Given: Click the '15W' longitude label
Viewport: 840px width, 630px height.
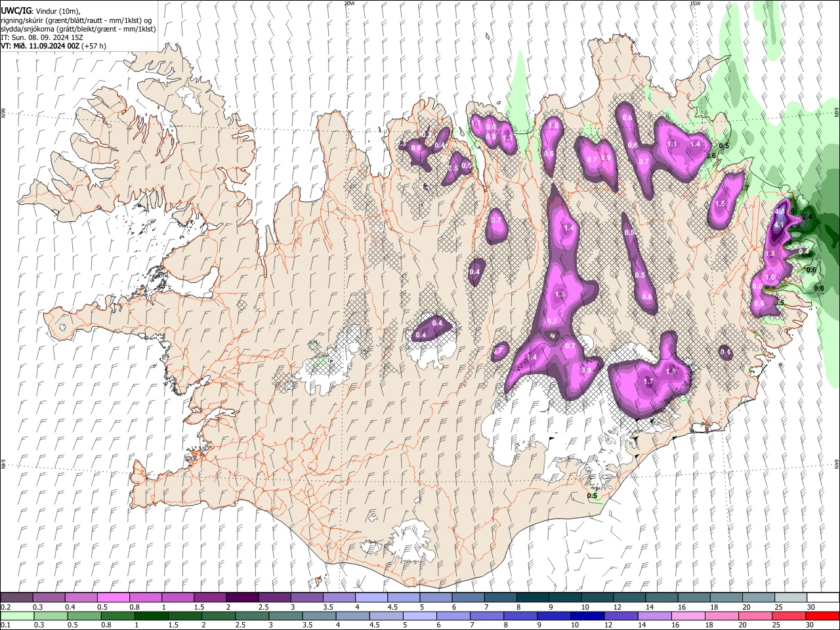Looking at the screenshot, I should (695, 3).
